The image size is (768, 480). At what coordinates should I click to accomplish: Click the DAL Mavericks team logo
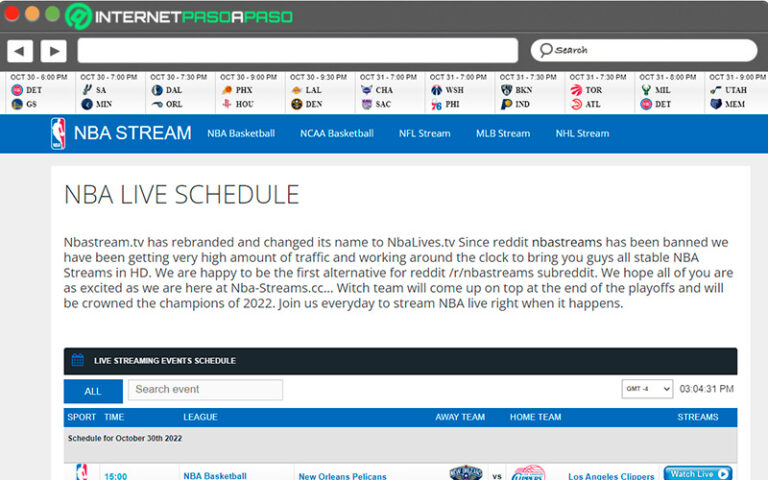click(157, 90)
